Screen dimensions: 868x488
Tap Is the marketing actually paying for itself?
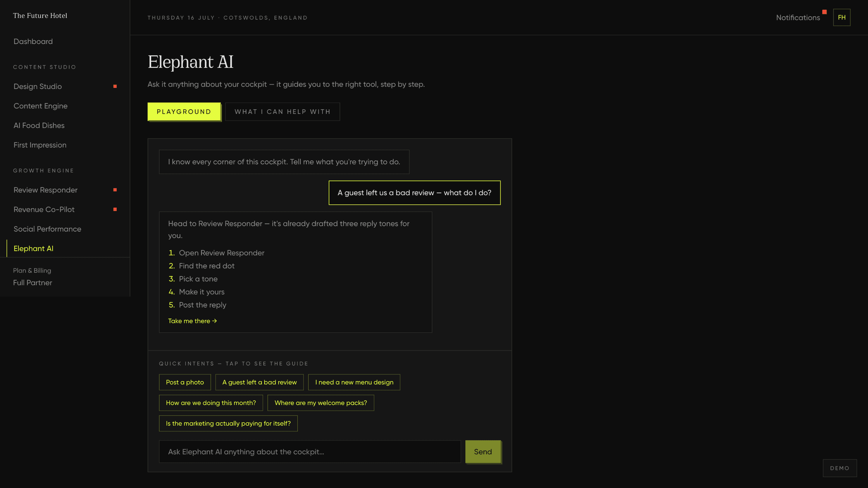click(228, 423)
